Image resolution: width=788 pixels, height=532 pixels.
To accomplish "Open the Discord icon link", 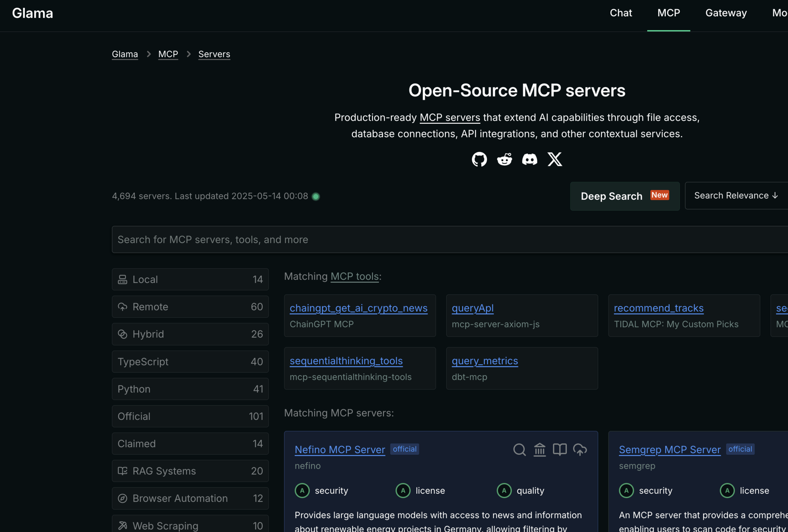I will [529, 159].
